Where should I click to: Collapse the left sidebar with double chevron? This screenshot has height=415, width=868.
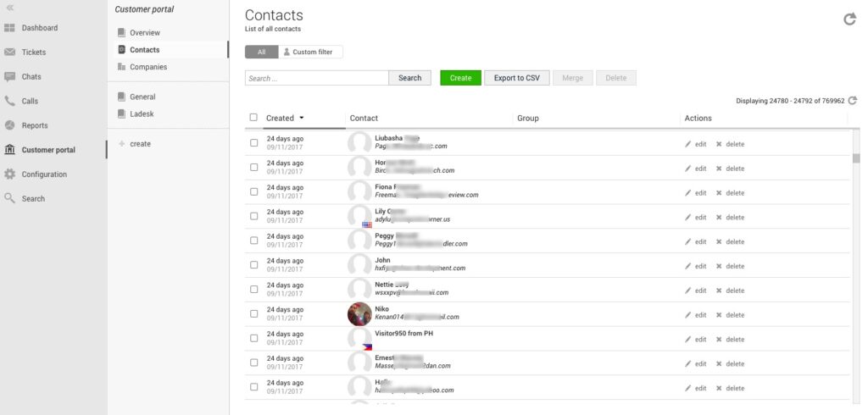click(10, 8)
